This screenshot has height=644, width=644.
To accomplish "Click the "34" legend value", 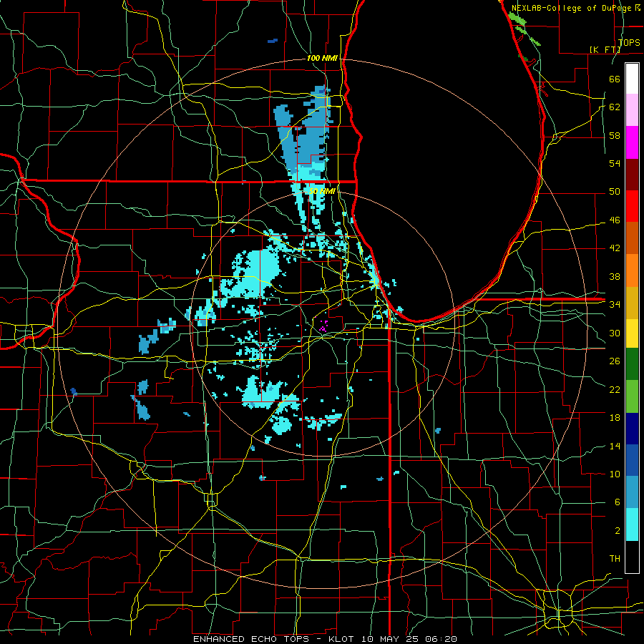I will tap(615, 304).
